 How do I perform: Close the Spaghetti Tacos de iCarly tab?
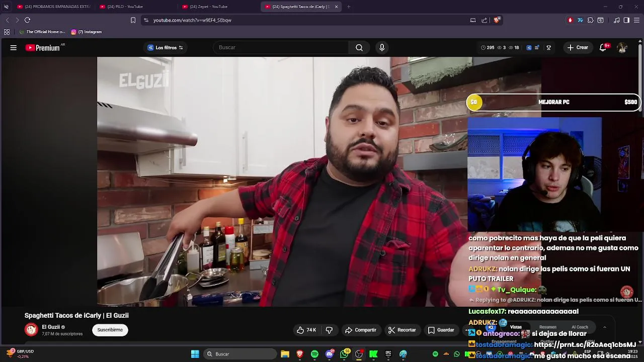tap(336, 7)
